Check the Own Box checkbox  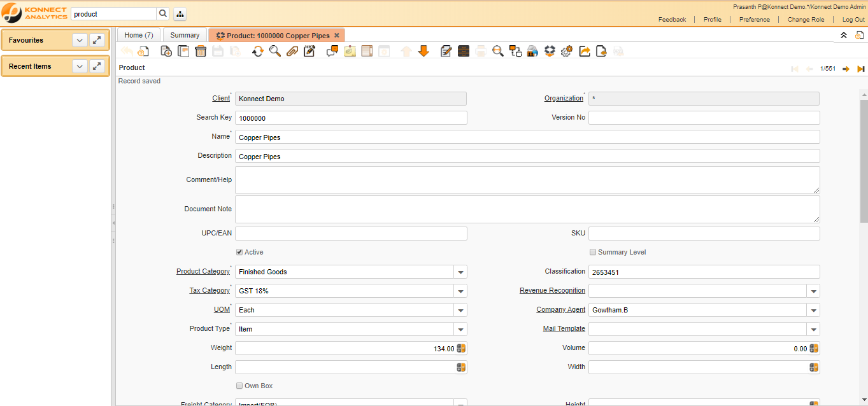pos(239,386)
